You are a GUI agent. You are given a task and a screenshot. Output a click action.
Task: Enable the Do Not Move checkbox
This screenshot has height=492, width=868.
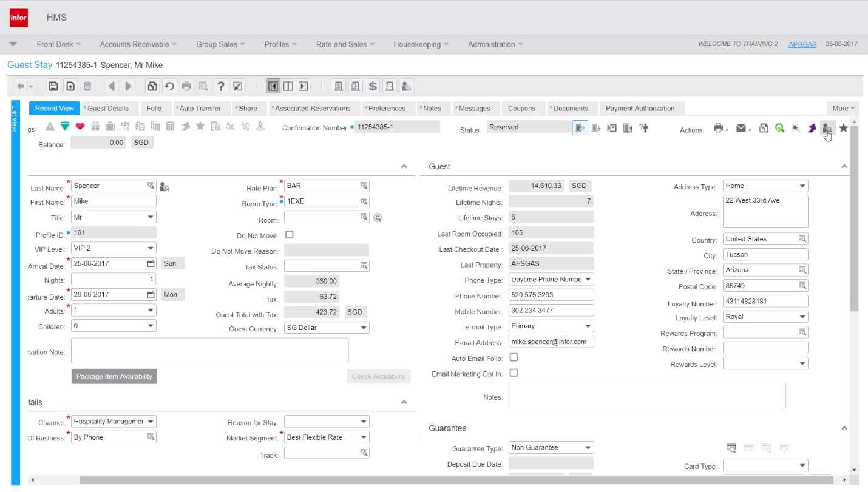tap(290, 235)
